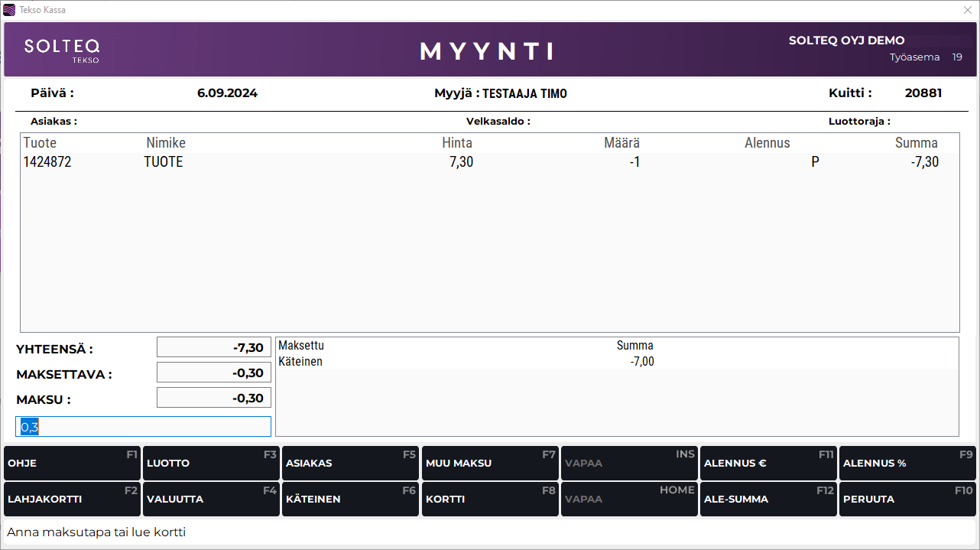Image resolution: width=980 pixels, height=550 pixels.
Task: Click the ALE-SUMMA button
Action: [767, 500]
